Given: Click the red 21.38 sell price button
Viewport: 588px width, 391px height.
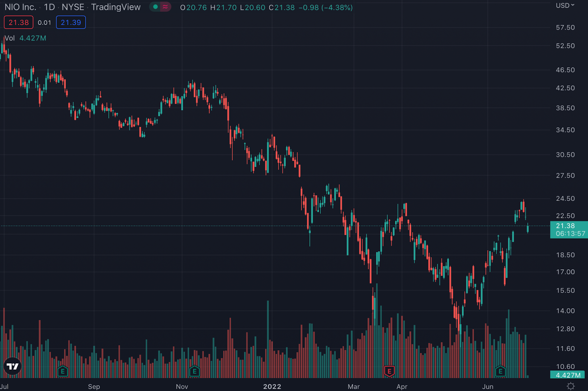Looking at the screenshot, I should 19,22.
